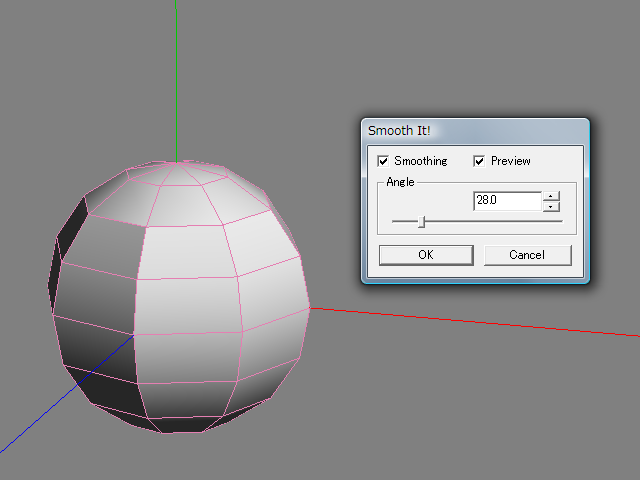Click the Smooth It! dialog title bar
Viewport: 640px width, 480px height.
[475, 131]
